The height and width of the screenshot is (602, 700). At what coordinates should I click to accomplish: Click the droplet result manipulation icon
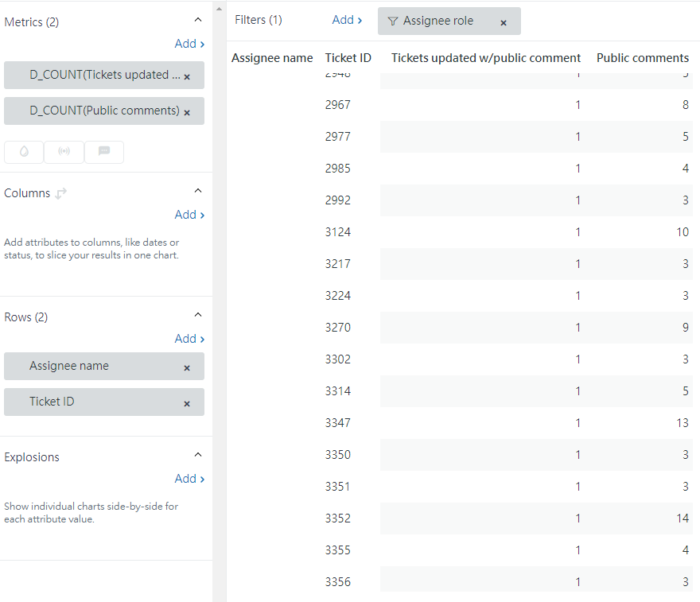(24, 152)
